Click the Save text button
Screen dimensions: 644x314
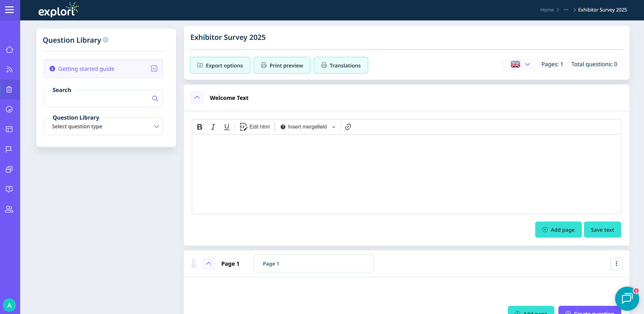(602, 230)
